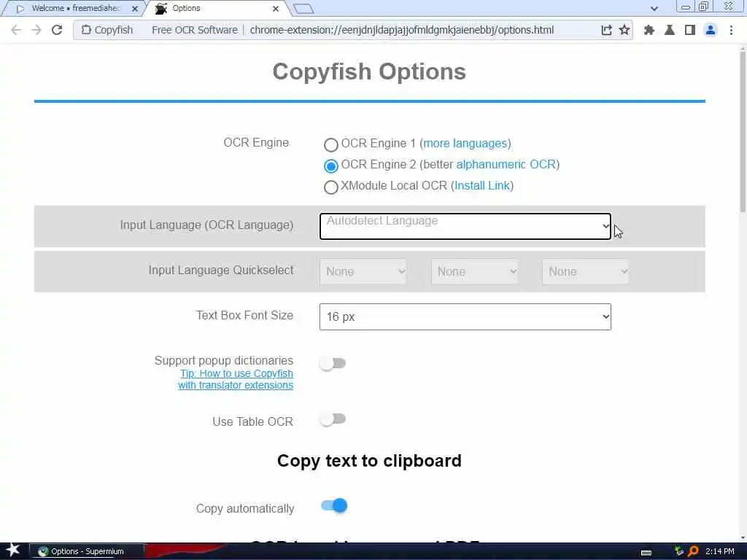Click the magnifier icon in the system tray
Screen dimensions: 747x560
[693, 551]
